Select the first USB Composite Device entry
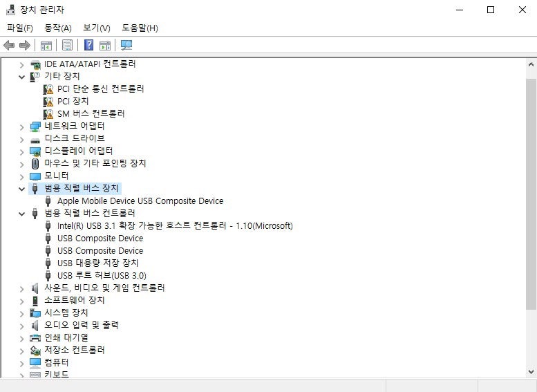The image size is (537, 392). click(x=100, y=238)
